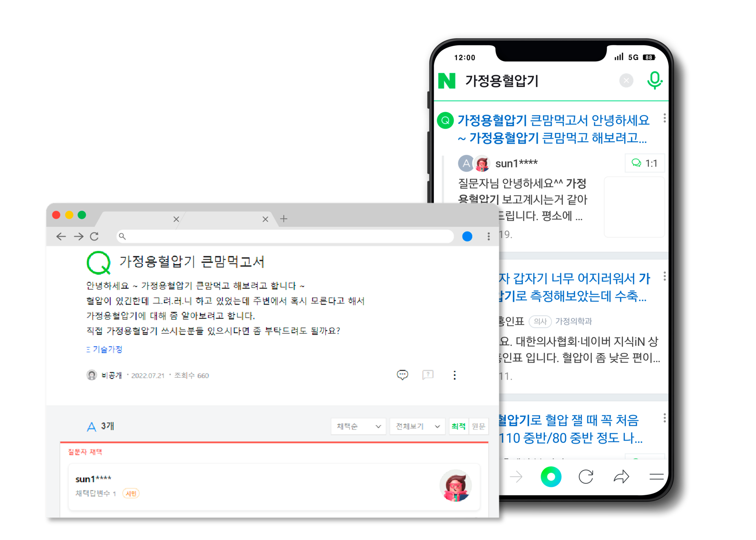Screen dimensions: 756x540
Task: Tap the 의사 badge on phone
Action: pos(540,321)
